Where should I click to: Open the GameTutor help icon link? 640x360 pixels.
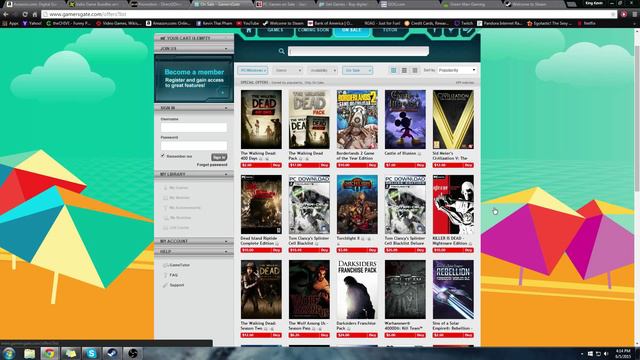coord(165,265)
